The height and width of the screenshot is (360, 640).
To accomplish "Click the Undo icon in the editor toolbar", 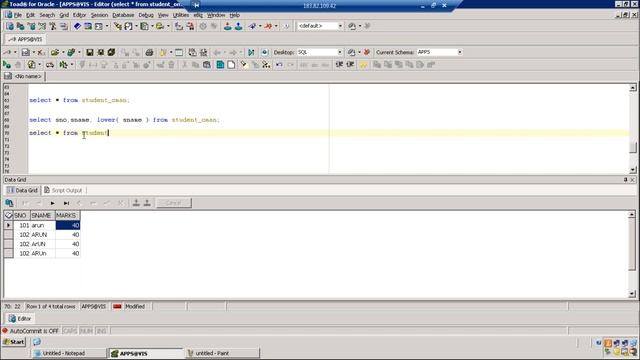I will pyautogui.click(x=279, y=65).
